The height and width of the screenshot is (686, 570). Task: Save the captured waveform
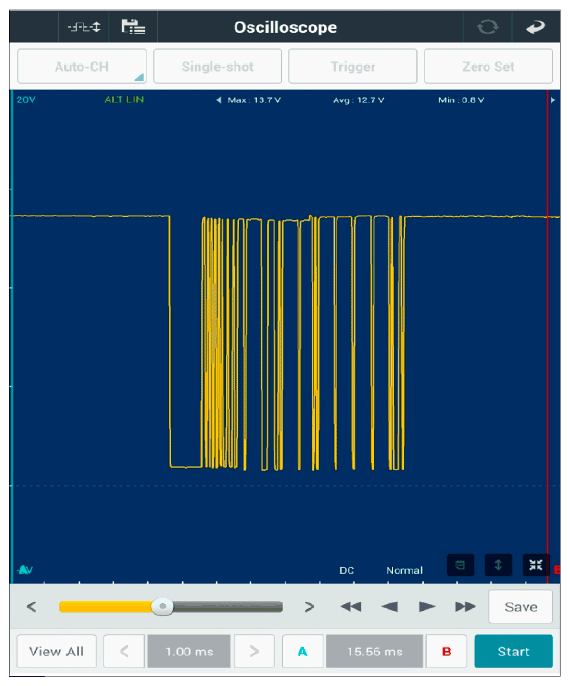(x=521, y=607)
